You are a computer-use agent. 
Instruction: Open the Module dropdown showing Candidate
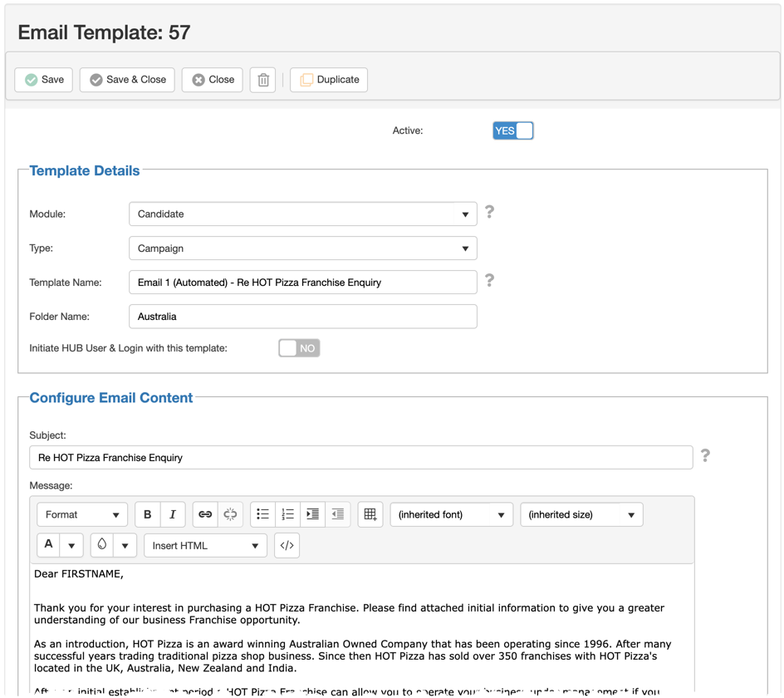tap(303, 214)
